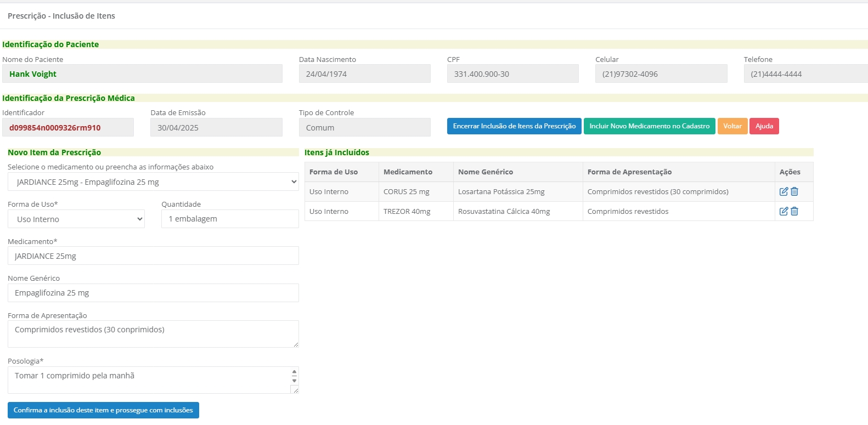Viewport: 868px width, 425px height.
Task: Click the Forma de Apresentação resize handle
Action: point(296,344)
